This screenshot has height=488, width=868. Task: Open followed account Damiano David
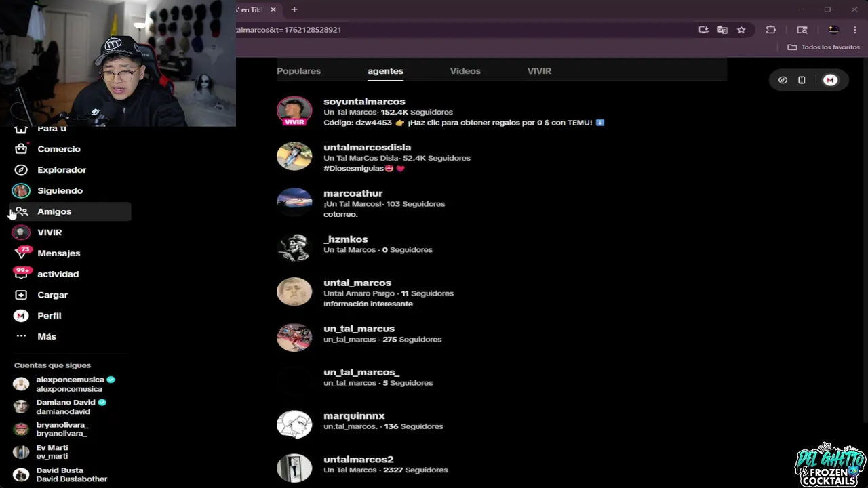pyautogui.click(x=60, y=407)
